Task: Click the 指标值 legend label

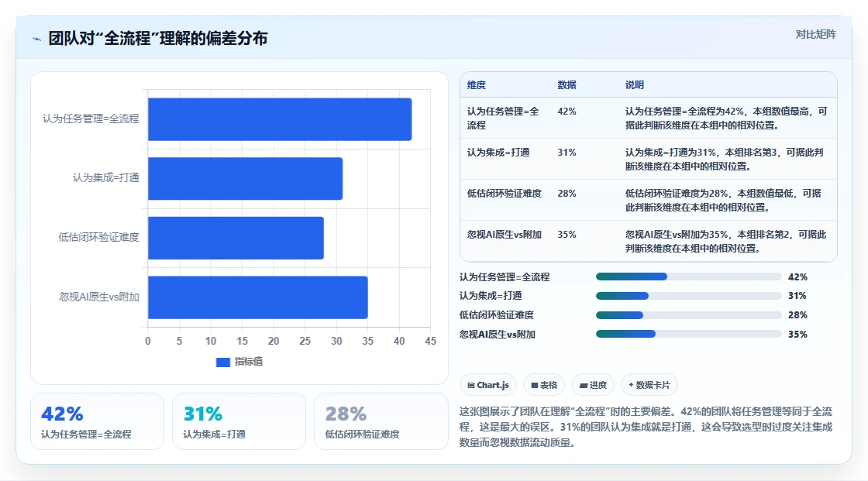Action: [x=249, y=362]
